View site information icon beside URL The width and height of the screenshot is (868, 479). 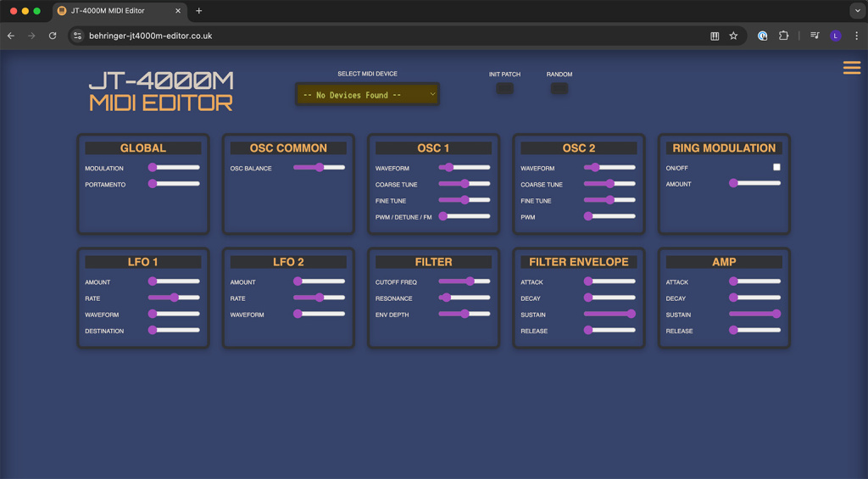[77, 36]
